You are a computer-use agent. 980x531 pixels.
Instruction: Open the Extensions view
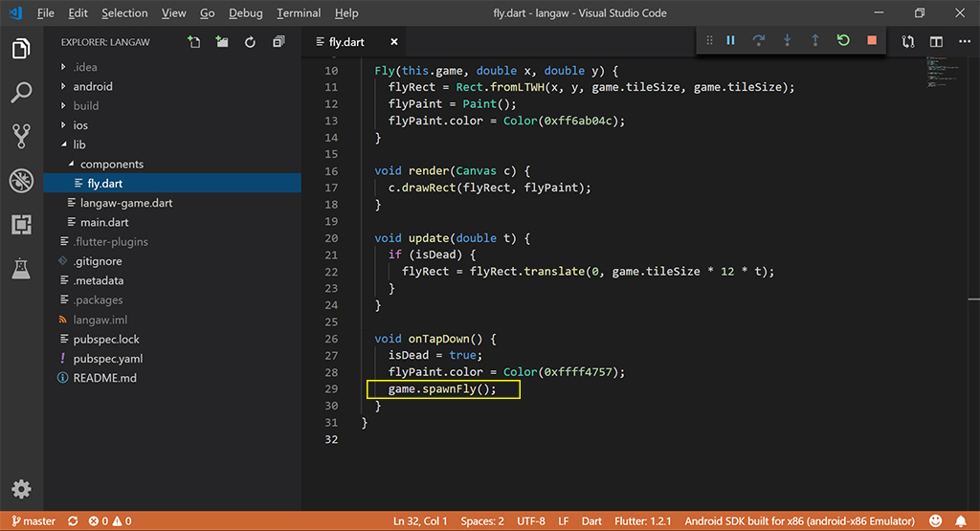(x=21, y=225)
